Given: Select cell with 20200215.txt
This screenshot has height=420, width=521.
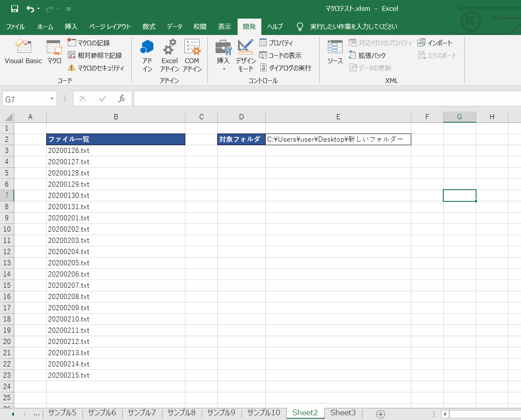Looking at the screenshot, I should (116, 375).
